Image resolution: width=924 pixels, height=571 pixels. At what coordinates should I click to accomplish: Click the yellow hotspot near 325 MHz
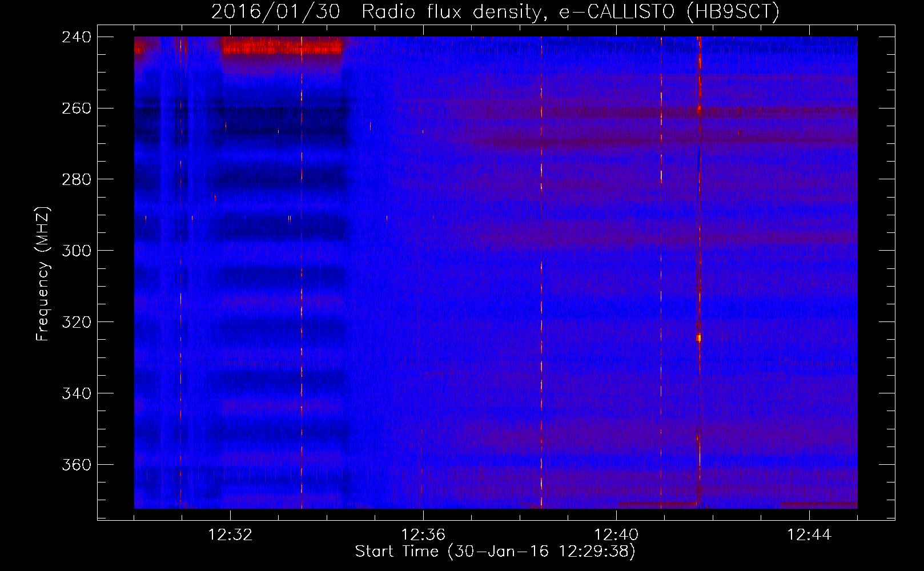pyautogui.click(x=698, y=337)
